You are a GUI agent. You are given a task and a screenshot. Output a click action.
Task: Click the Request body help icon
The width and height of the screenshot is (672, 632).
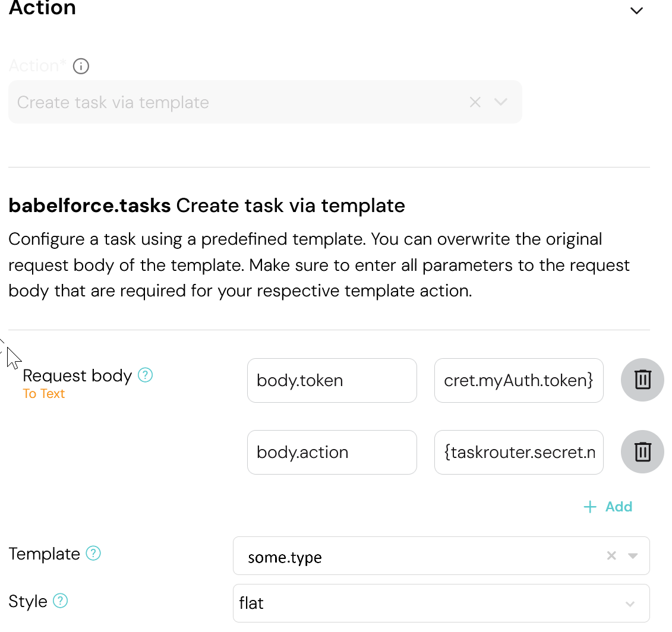[146, 375]
